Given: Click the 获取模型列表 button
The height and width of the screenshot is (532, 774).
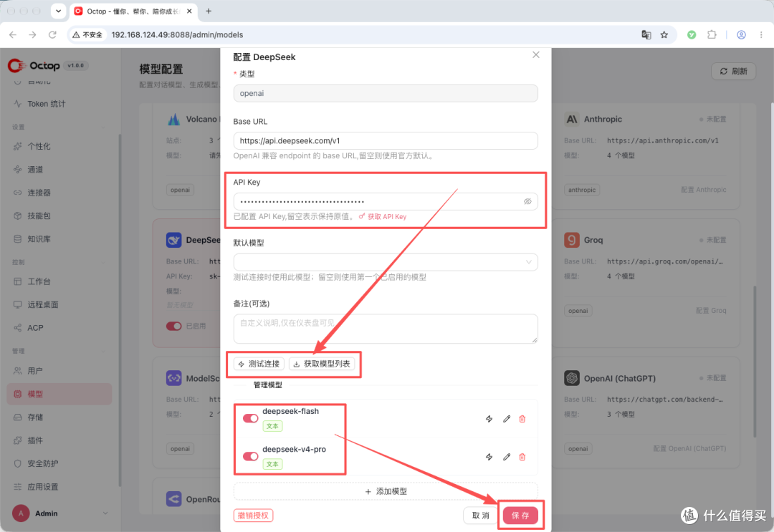Looking at the screenshot, I should pos(322,364).
